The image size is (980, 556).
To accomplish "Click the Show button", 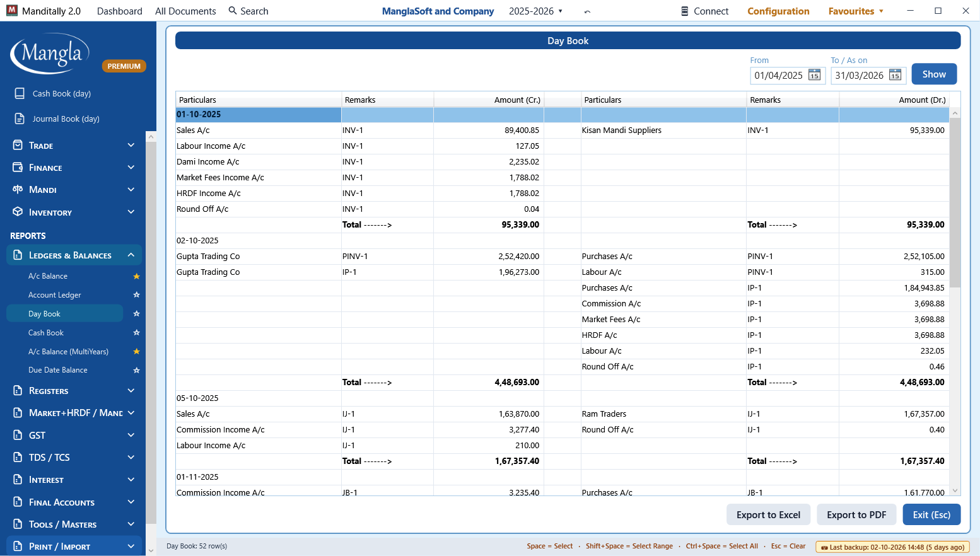I will click(934, 74).
